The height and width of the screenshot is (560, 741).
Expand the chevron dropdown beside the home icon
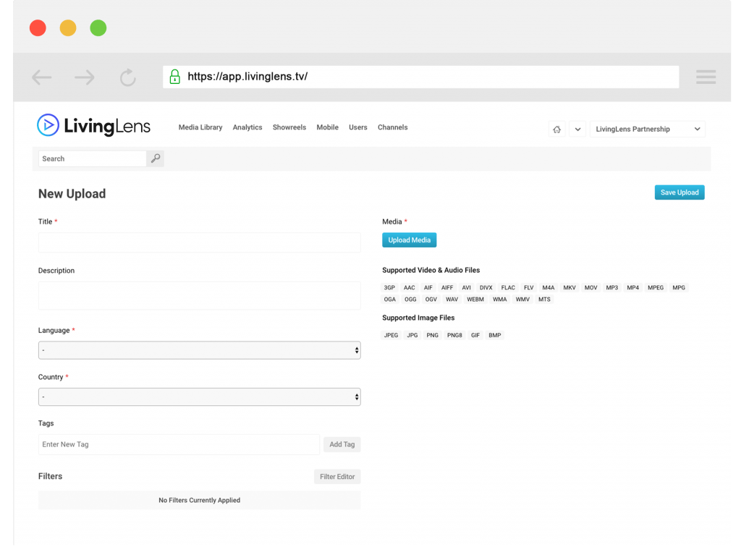click(x=577, y=129)
